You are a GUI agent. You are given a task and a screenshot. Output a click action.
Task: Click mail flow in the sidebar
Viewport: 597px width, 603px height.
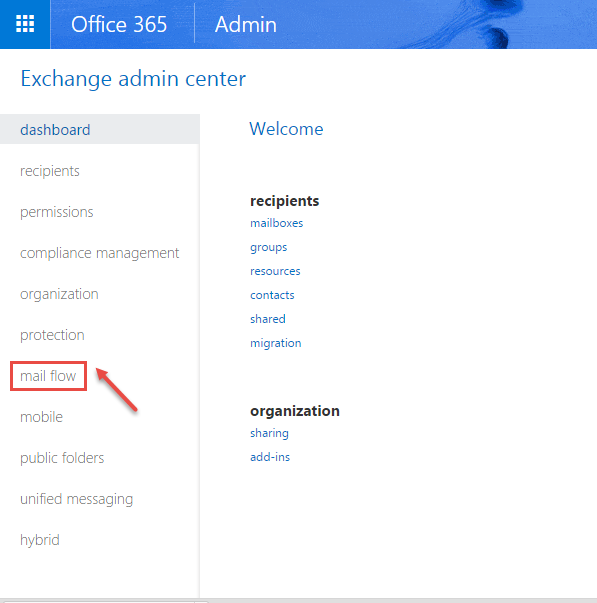(48, 376)
